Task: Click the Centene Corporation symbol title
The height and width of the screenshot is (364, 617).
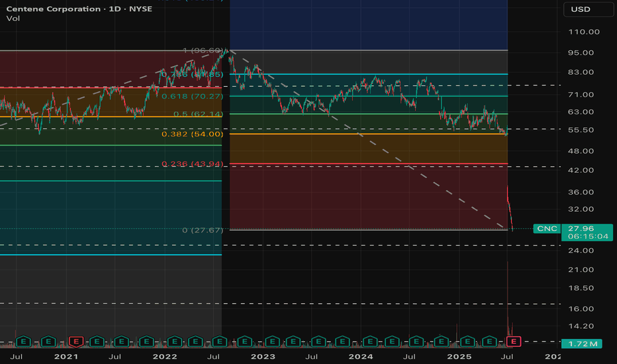Action: 79,9
